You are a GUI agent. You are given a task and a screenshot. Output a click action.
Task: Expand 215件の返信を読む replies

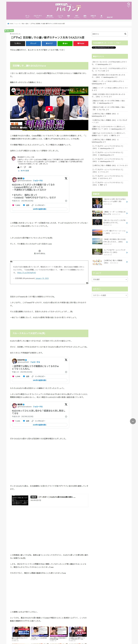(x=40, y=425)
